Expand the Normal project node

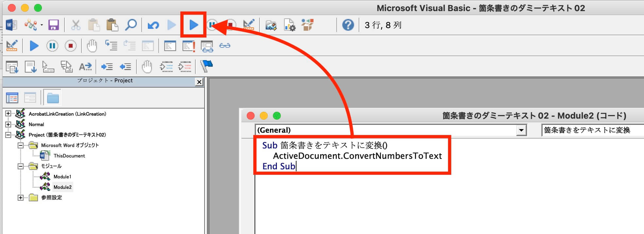(8, 124)
